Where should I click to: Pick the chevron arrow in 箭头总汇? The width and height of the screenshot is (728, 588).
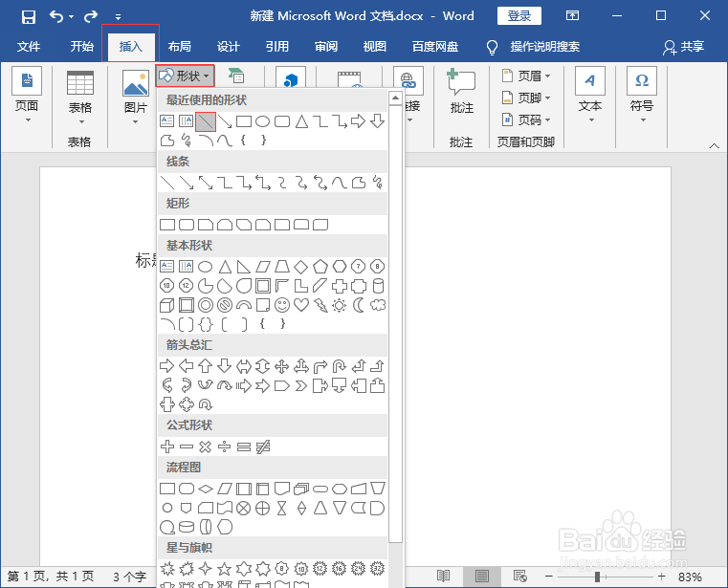click(x=300, y=385)
